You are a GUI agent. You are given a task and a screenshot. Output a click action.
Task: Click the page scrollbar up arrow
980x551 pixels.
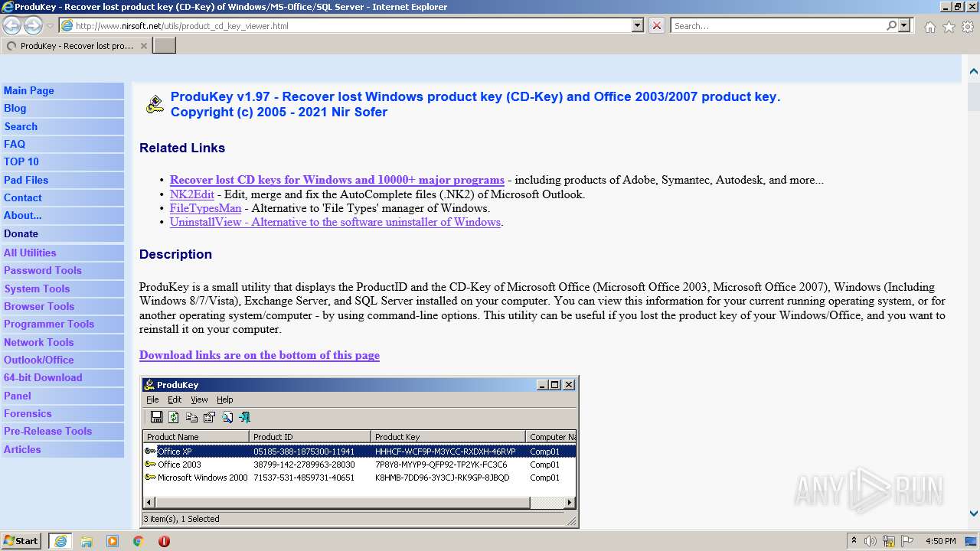point(973,71)
